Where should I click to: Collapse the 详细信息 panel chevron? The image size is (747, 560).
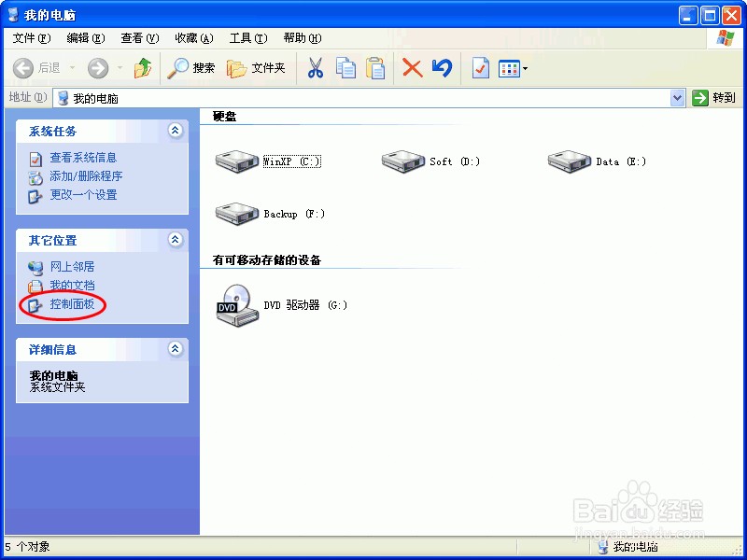tap(176, 348)
